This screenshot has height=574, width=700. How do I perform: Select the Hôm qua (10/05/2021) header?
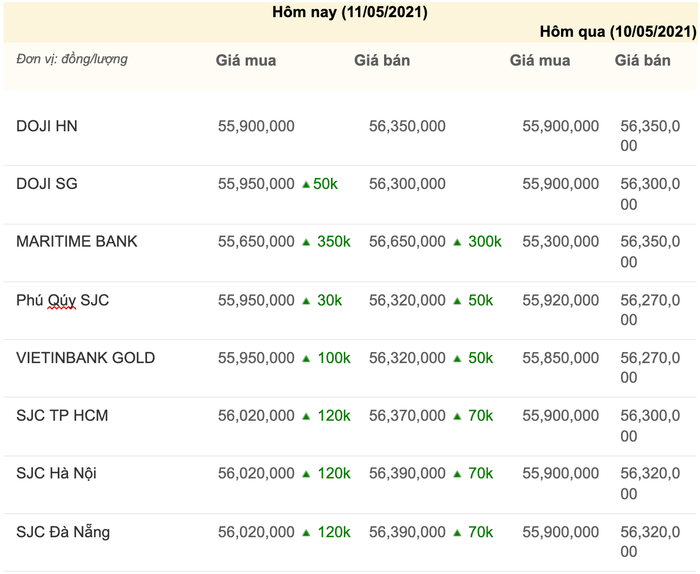coord(618,32)
